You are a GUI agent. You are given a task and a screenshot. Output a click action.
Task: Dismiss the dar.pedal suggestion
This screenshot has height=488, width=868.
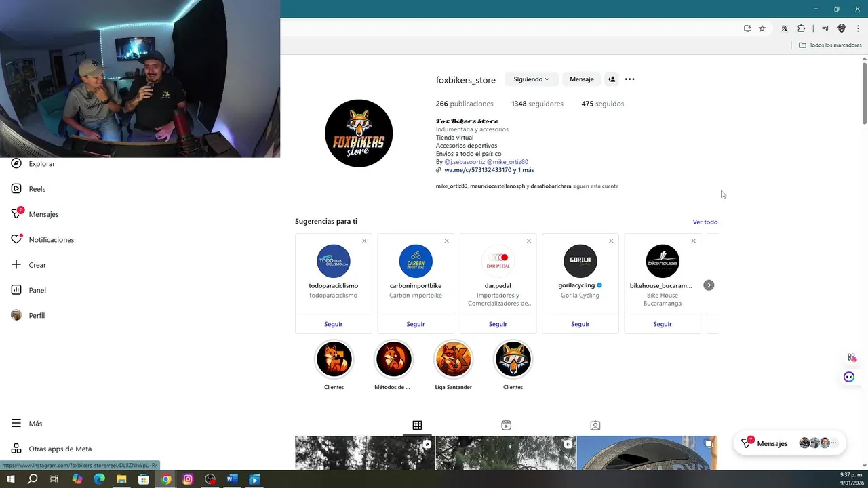[529, 241]
